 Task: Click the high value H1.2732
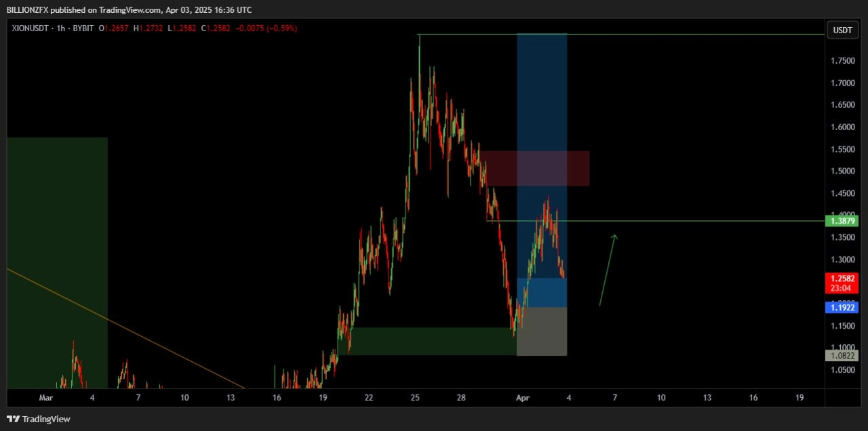coord(149,28)
